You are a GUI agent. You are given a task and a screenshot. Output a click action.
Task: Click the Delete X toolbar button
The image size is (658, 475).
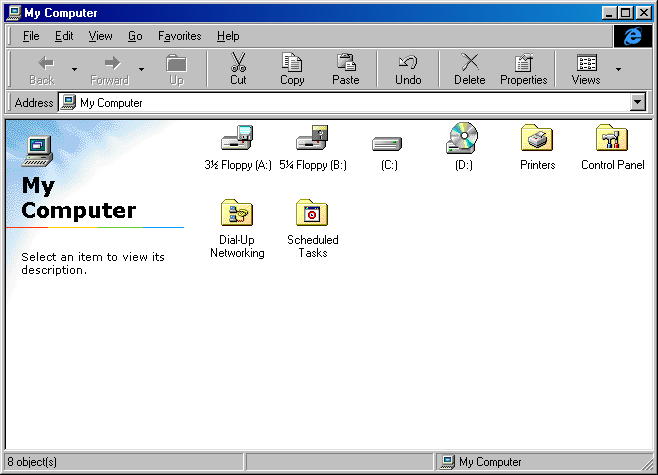point(470,69)
